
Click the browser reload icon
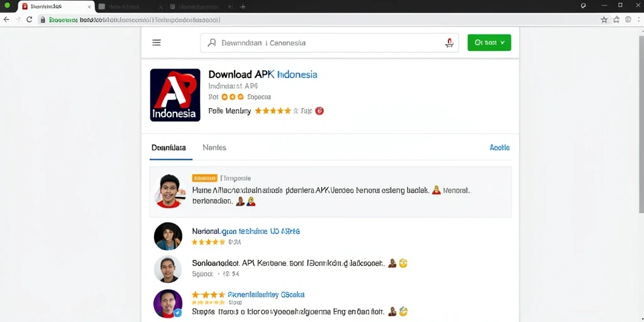coord(29,19)
